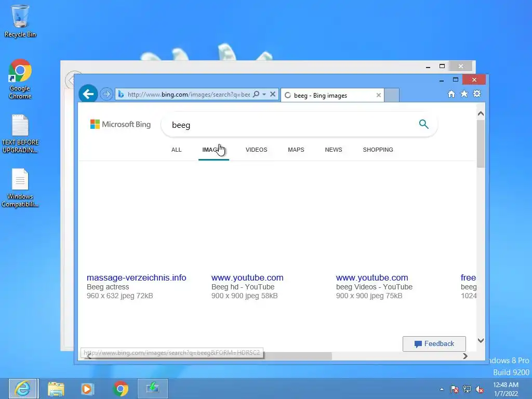This screenshot has width=532, height=399.
Task: Maximize the front Bing images window
Action: click(x=455, y=79)
